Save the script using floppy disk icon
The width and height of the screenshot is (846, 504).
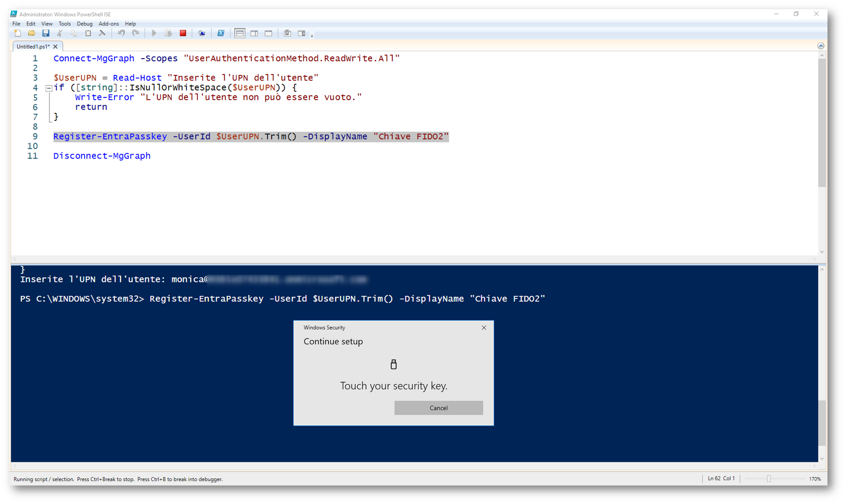(45, 33)
